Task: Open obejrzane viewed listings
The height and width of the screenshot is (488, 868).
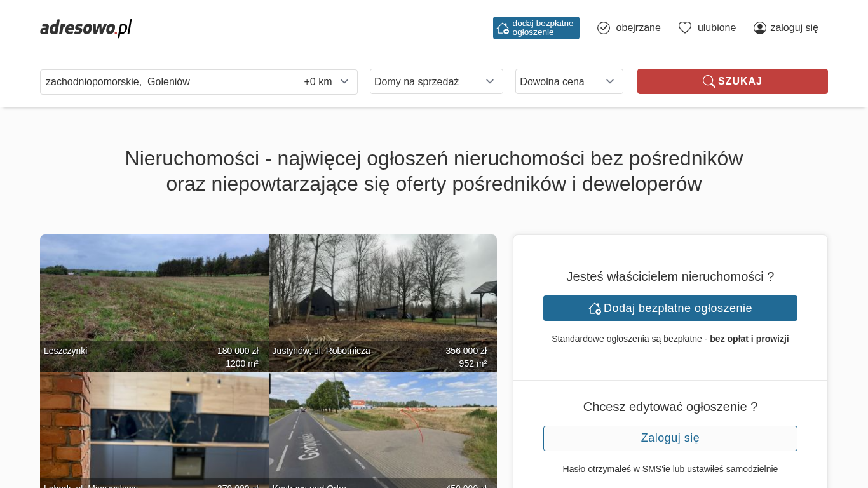Action: (637, 28)
